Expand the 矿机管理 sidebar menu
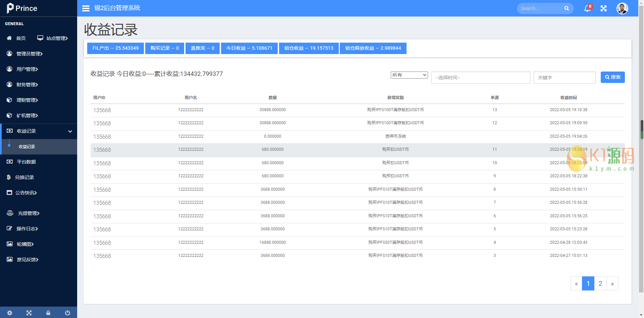This screenshot has height=318, width=644. [x=27, y=116]
